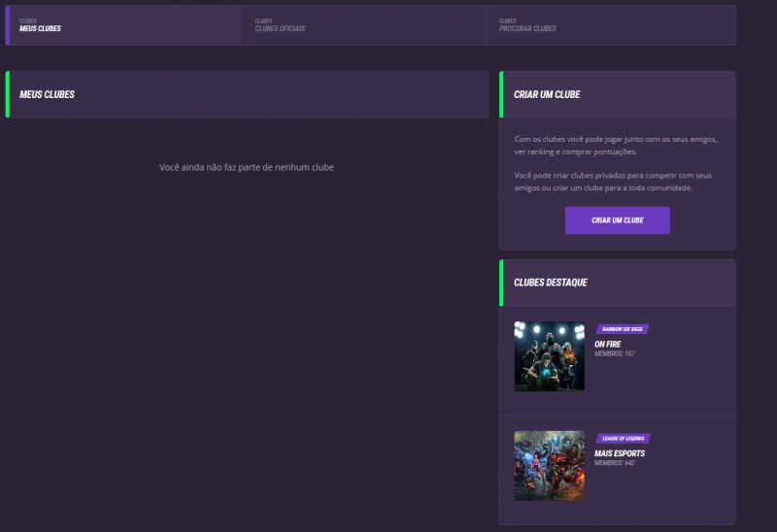Select the Mais Esports club name
This screenshot has width=777, height=532.
[620, 453]
